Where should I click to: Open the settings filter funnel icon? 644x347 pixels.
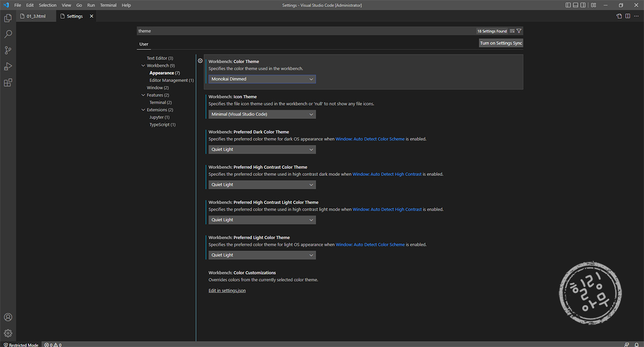(x=519, y=31)
